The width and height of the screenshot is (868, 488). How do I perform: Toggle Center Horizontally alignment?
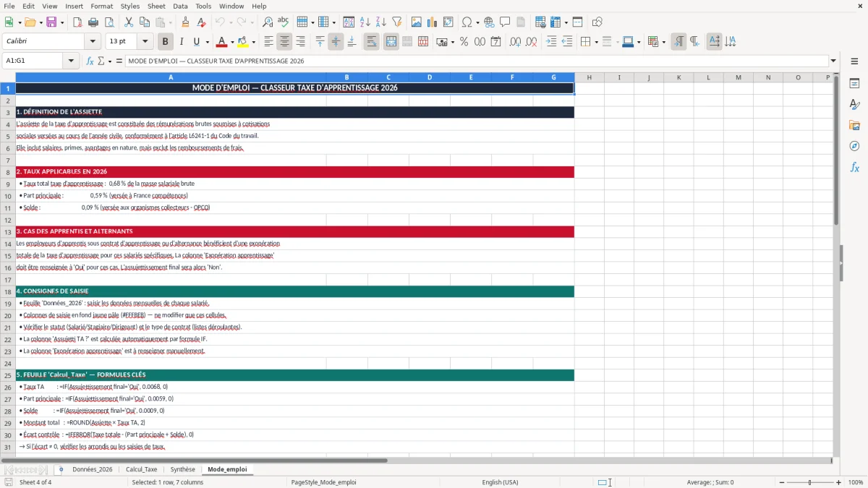285,42
